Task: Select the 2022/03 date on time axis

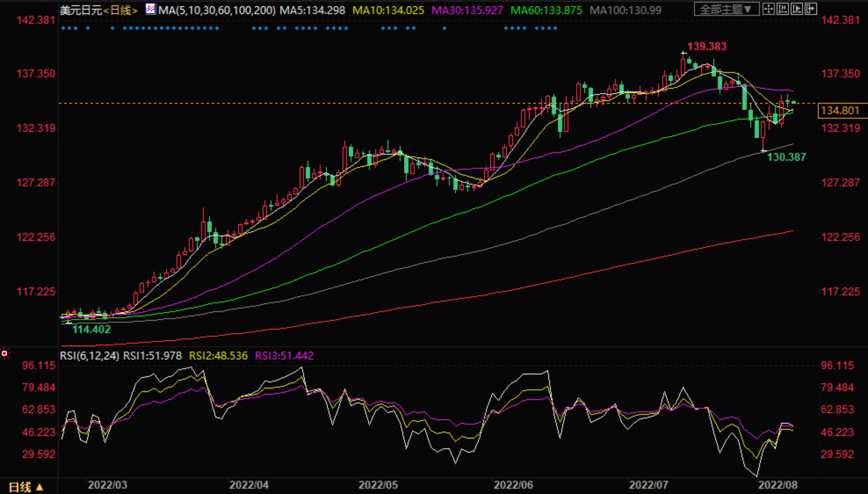Action: [107, 485]
